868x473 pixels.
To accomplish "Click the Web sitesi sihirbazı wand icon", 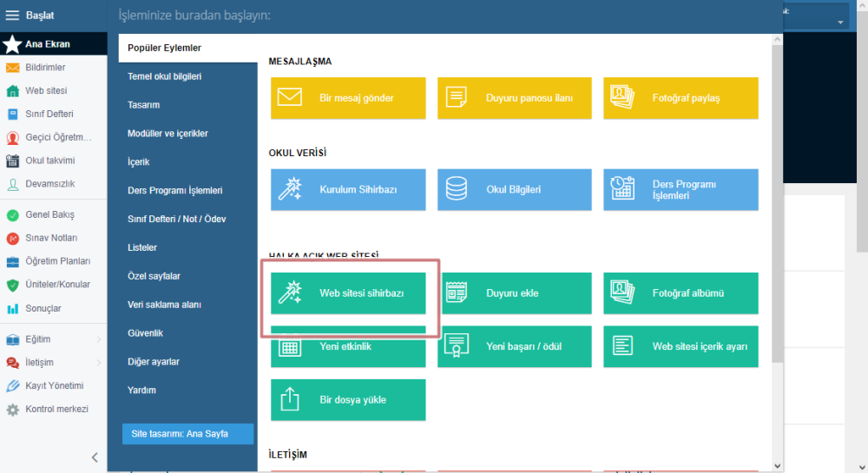I will pyautogui.click(x=290, y=292).
